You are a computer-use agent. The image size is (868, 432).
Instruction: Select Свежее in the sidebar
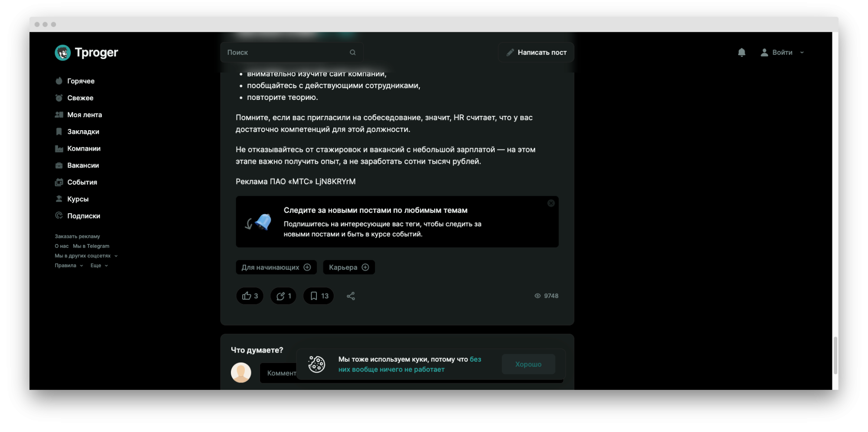point(80,98)
